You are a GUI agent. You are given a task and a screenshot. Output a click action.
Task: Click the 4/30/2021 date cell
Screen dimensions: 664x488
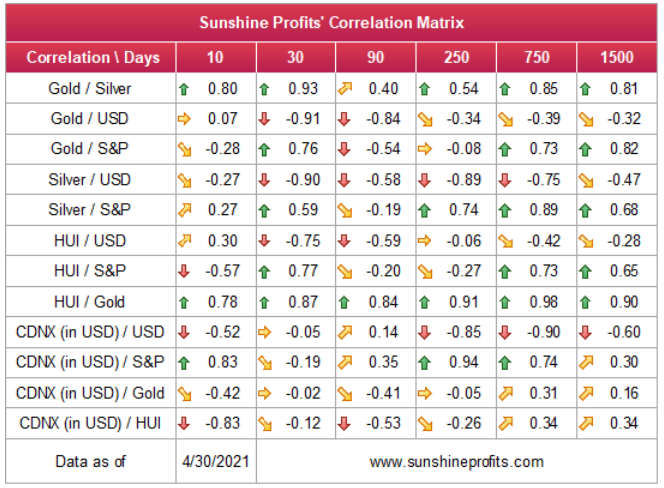click(x=216, y=461)
